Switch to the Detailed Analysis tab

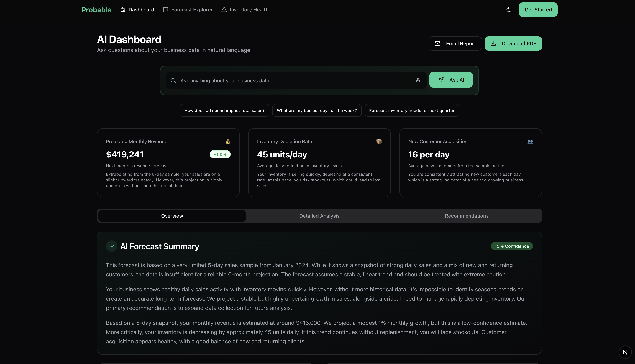coord(319,216)
